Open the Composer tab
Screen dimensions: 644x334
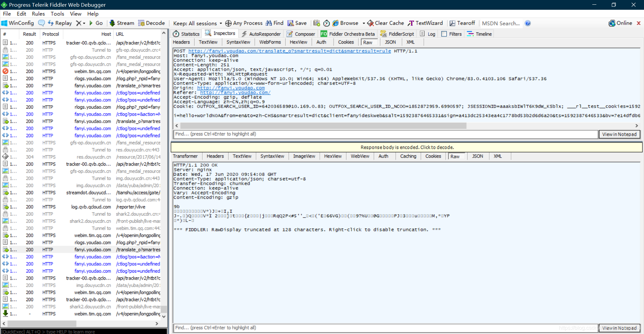click(301, 34)
